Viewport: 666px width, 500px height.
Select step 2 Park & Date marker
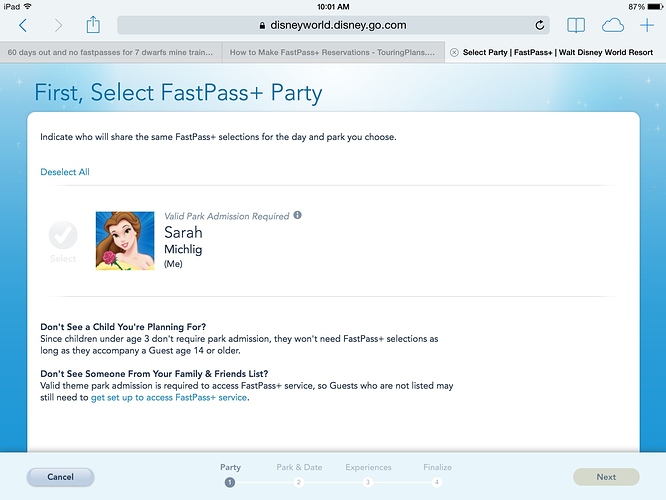pos(299,482)
